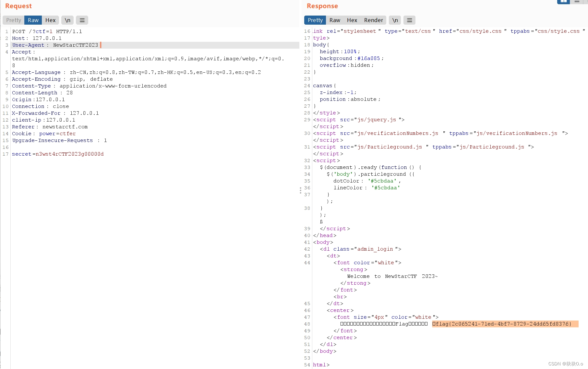Screen dimensions: 588x369
Task: Click the lineColor: '#5cbdaa' line
Action: [x=367, y=188]
